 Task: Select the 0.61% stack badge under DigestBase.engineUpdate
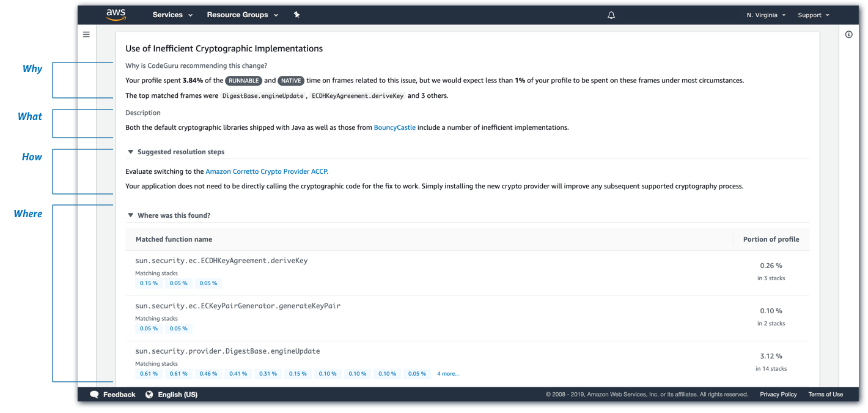149,373
